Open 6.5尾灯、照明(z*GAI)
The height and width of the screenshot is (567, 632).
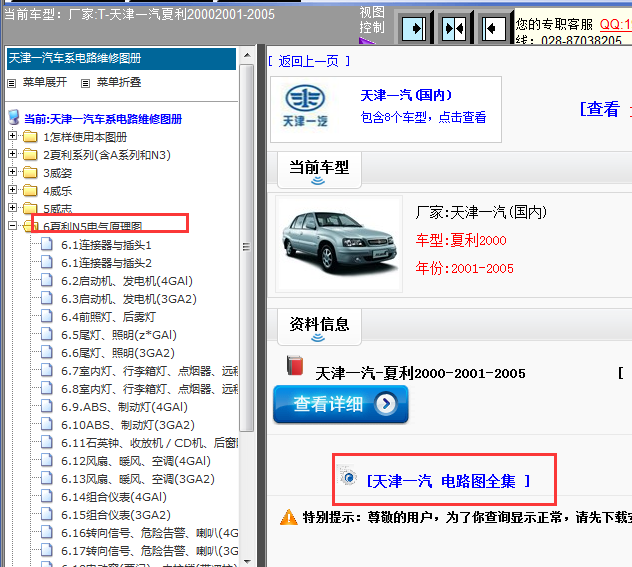pos(119,335)
